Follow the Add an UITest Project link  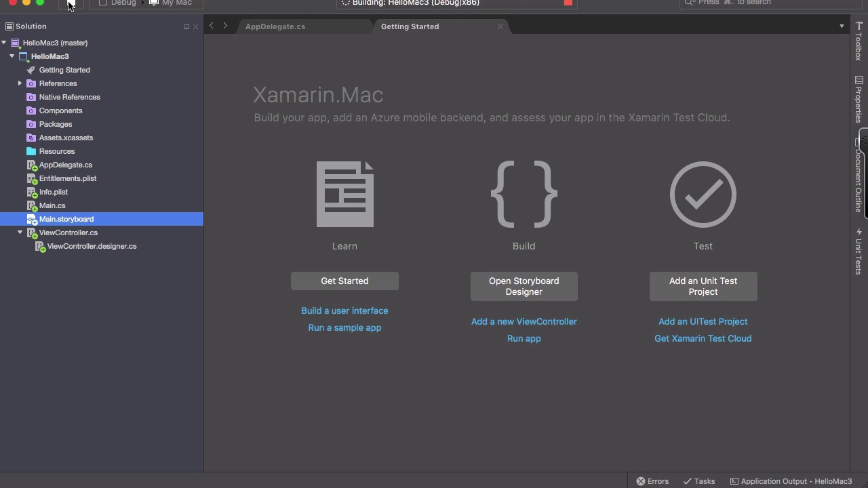703,321
